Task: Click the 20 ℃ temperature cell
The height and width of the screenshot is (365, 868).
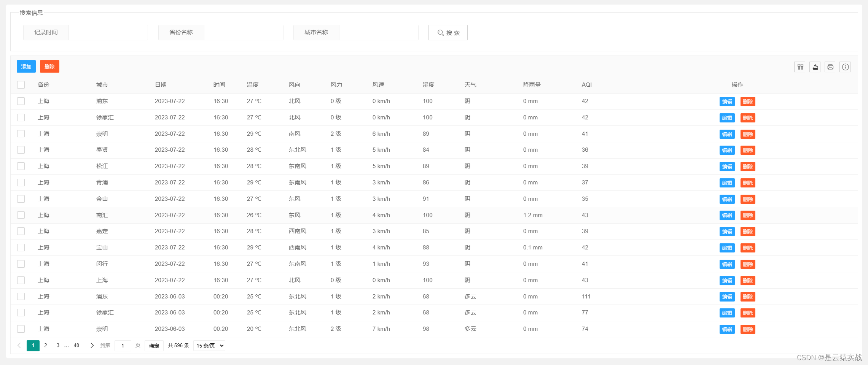Action: pos(254,329)
